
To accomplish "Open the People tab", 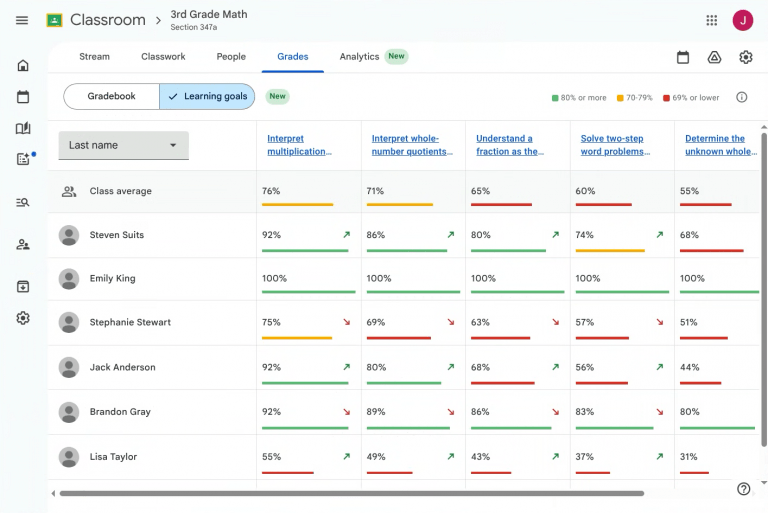I will pyautogui.click(x=231, y=56).
